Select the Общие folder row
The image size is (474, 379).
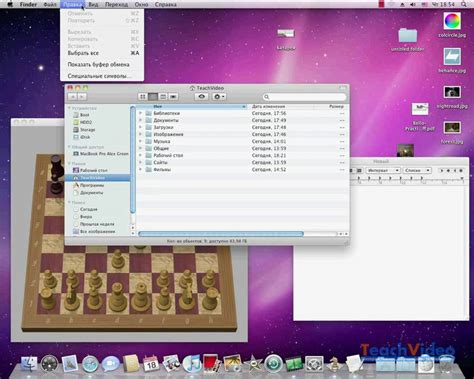click(x=242, y=148)
